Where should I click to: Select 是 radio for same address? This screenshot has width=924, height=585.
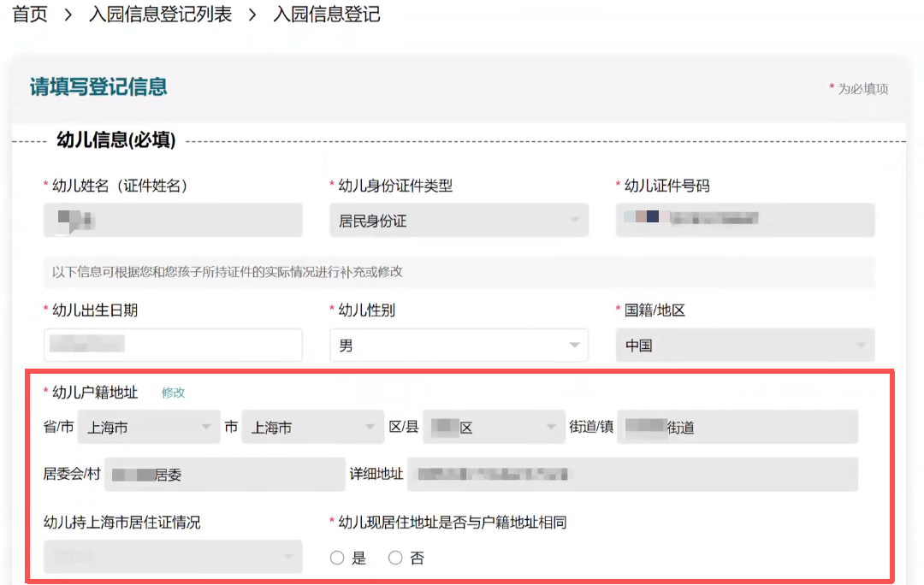(337, 558)
